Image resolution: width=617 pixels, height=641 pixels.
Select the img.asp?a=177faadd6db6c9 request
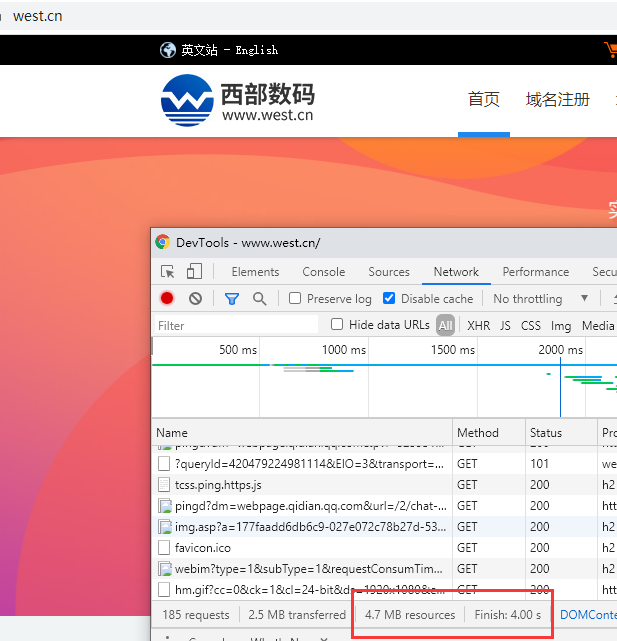coord(384,527)
